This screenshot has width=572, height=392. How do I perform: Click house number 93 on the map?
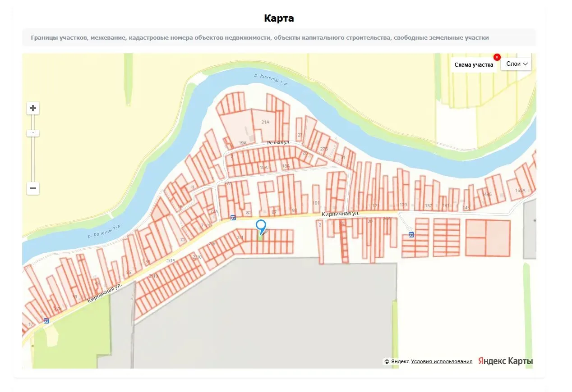(x=294, y=210)
